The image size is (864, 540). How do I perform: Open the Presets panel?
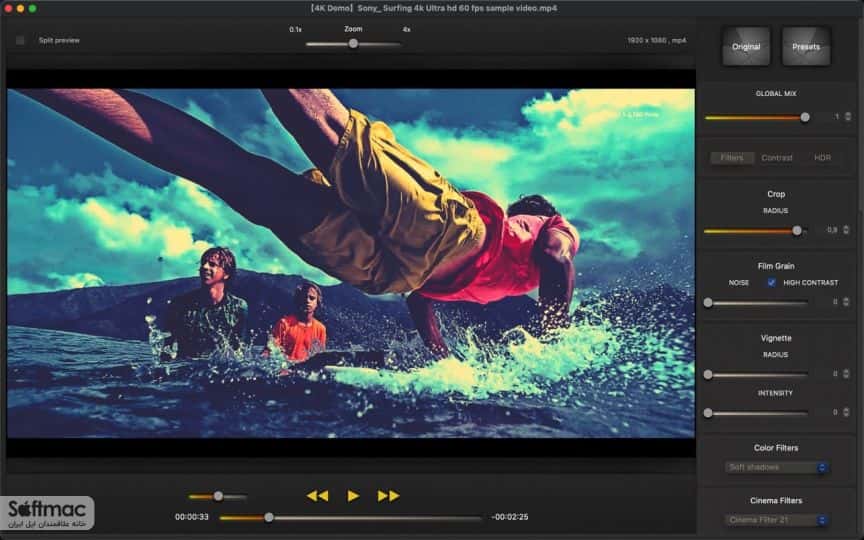point(806,47)
